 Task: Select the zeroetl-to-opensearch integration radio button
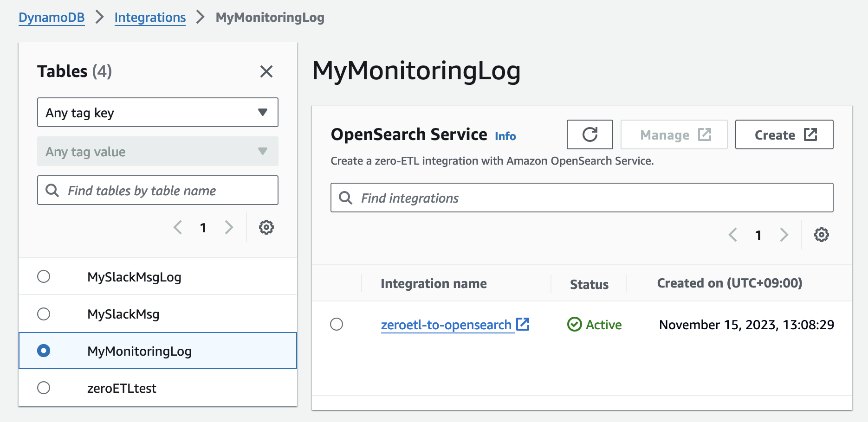tap(337, 324)
